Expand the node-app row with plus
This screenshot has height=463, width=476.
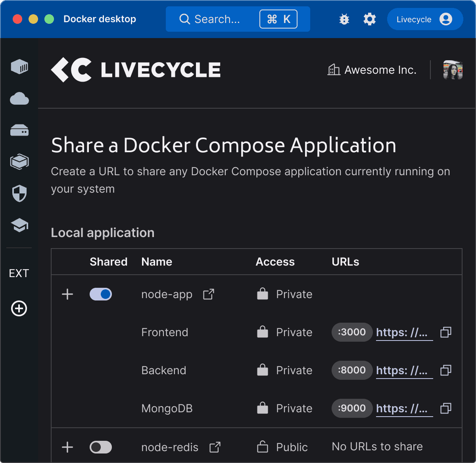click(67, 294)
